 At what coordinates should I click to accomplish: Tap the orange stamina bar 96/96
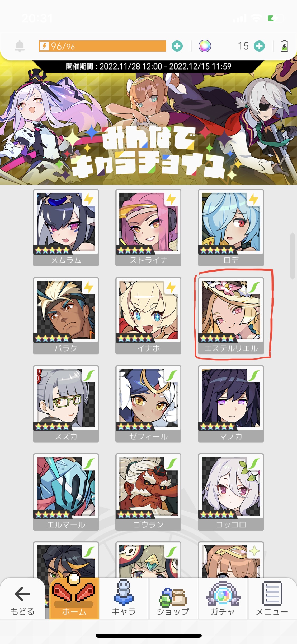tap(102, 46)
